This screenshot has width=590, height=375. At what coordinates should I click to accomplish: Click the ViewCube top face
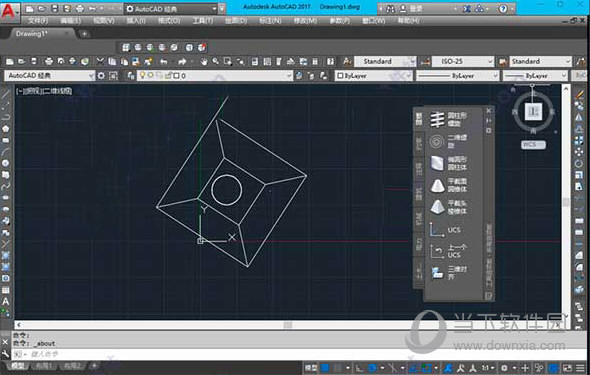[x=534, y=111]
